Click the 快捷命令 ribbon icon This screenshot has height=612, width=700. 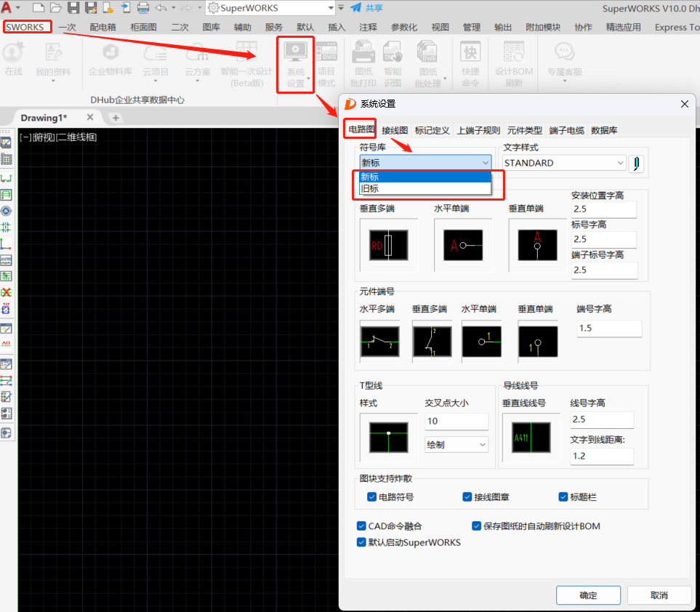pos(470,64)
